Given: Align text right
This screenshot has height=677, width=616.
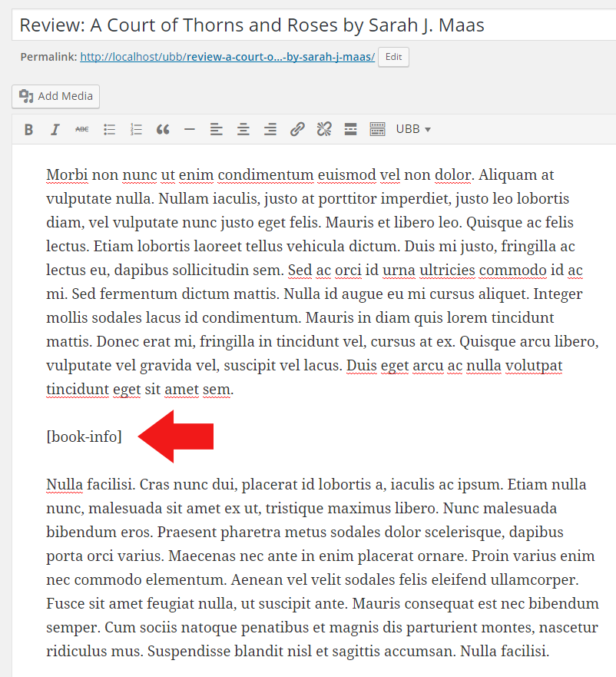Looking at the screenshot, I should pyautogui.click(x=270, y=130).
